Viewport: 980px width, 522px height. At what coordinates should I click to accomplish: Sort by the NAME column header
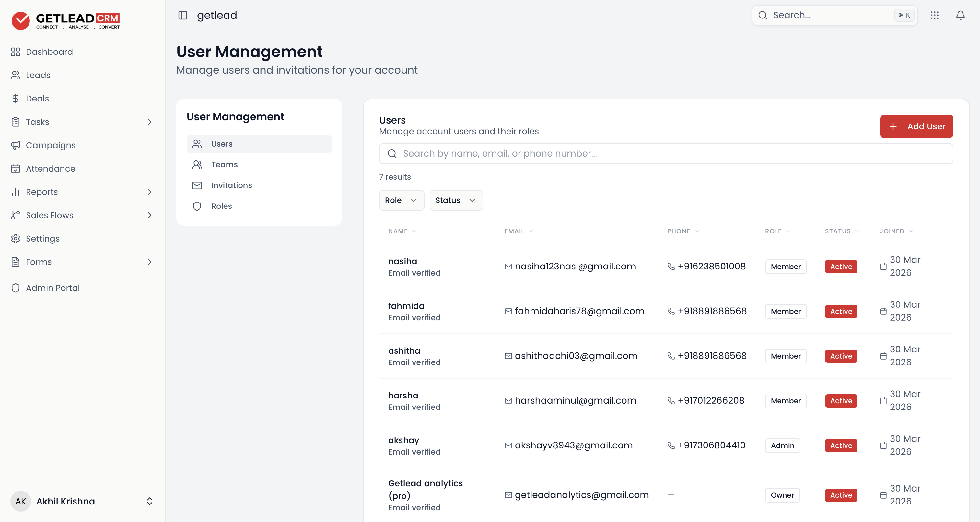tap(402, 231)
